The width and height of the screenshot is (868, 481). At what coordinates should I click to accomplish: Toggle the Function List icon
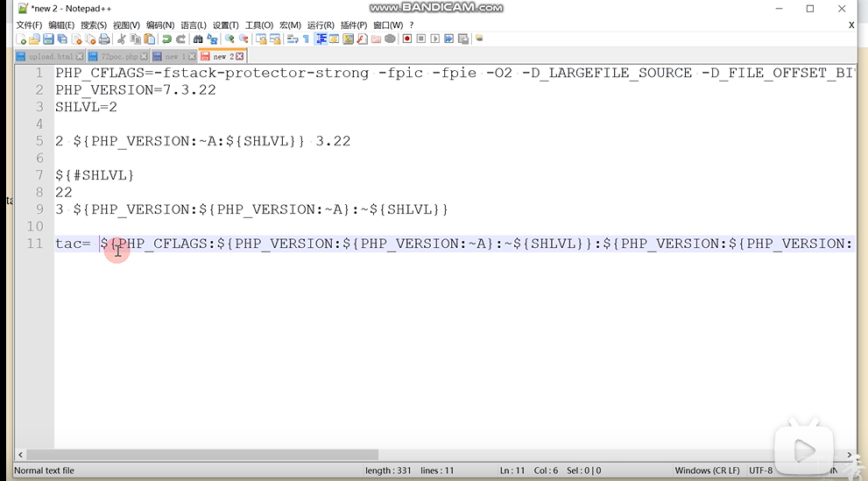(362, 39)
